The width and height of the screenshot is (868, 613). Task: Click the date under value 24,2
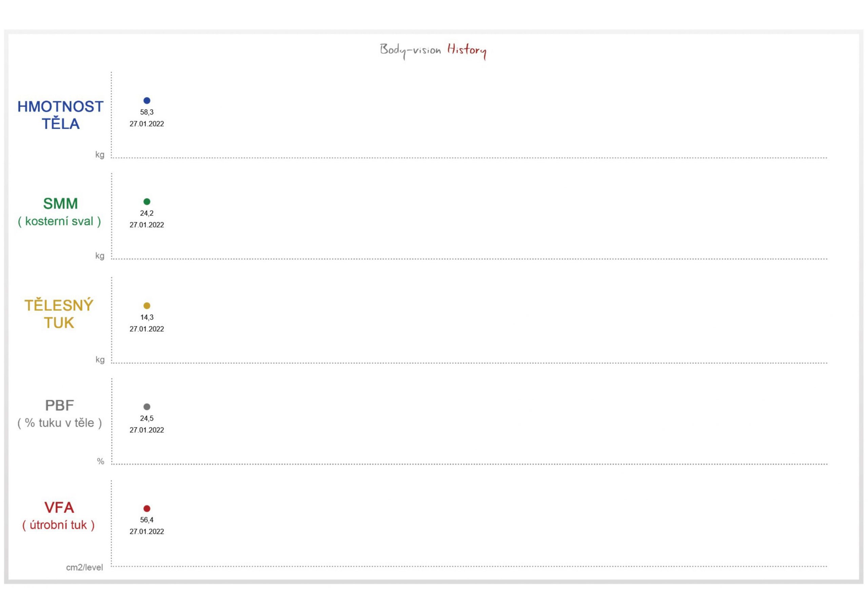tap(147, 225)
